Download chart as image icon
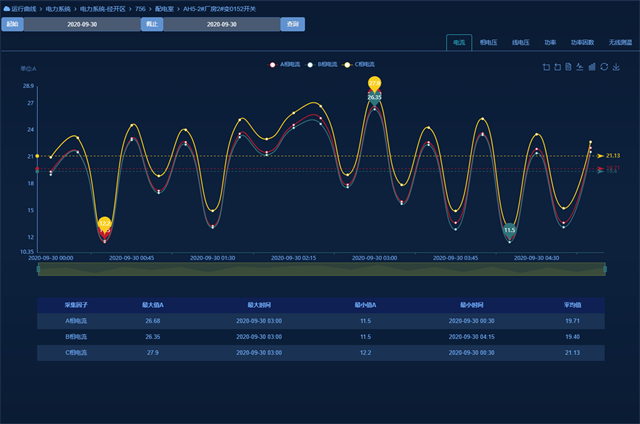 [616, 67]
